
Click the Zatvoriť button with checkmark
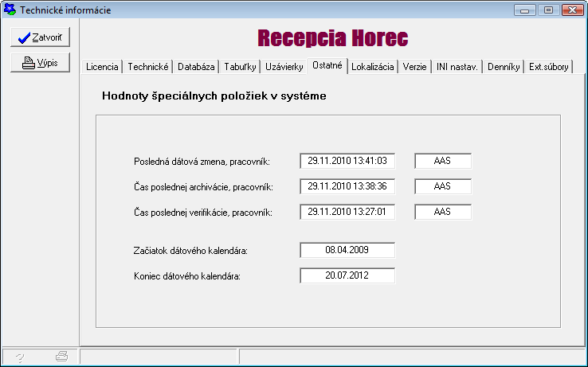click(x=40, y=37)
